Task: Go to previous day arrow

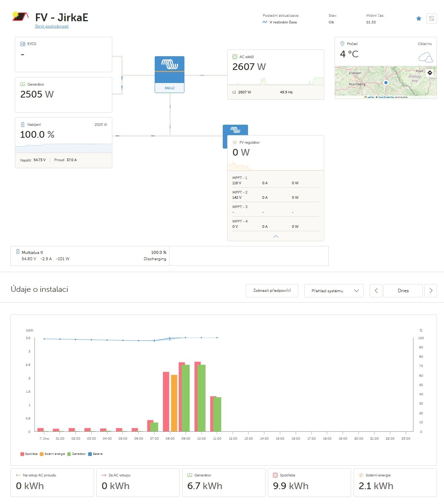Action: tap(376, 291)
